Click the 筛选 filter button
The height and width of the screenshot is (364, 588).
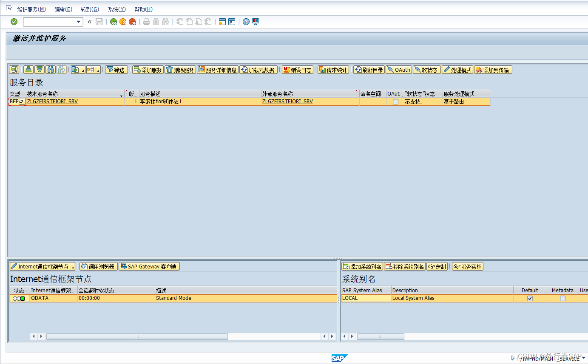(116, 70)
